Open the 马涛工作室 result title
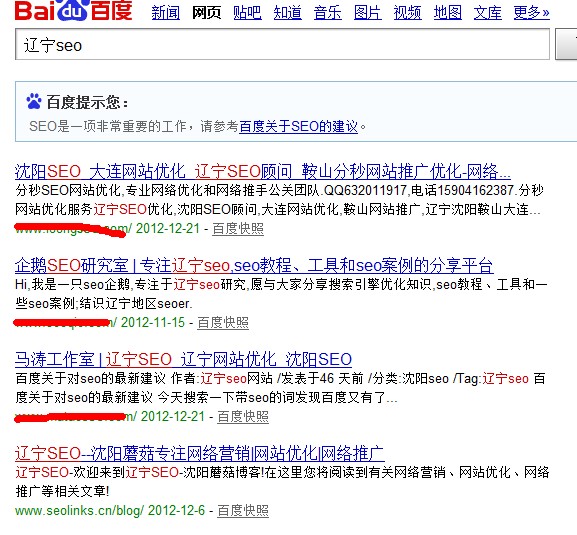This screenshot has height=535, width=577. point(183,359)
